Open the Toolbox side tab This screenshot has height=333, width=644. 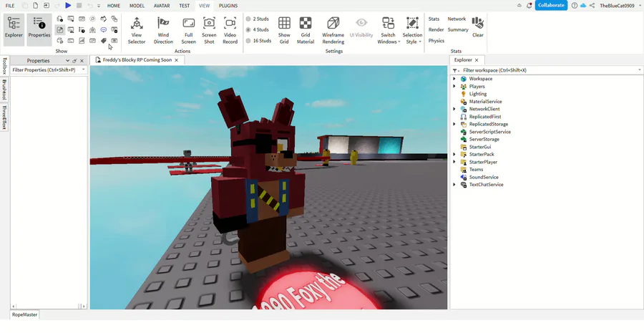pos(4,65)
